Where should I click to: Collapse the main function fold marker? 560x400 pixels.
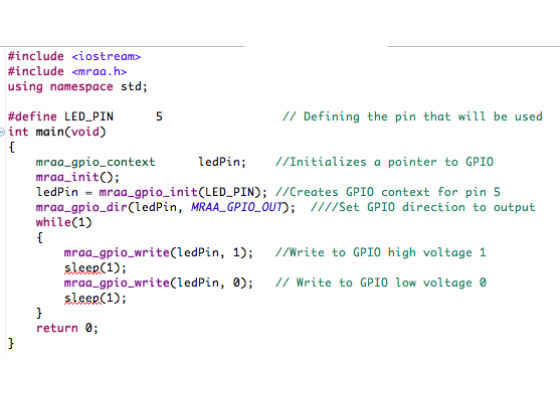(2, 132)
